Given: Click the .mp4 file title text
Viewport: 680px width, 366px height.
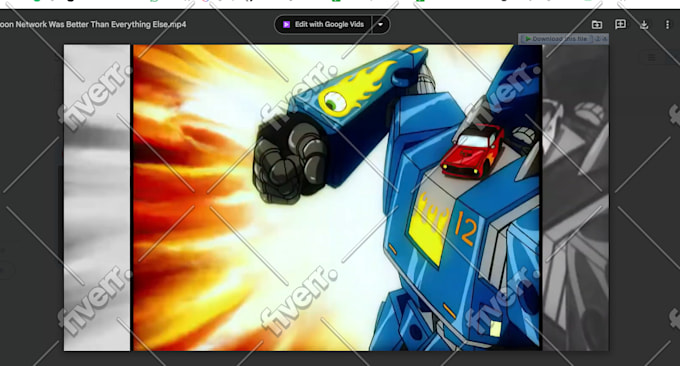Looking at the screenshot, I should click(93, 25).
